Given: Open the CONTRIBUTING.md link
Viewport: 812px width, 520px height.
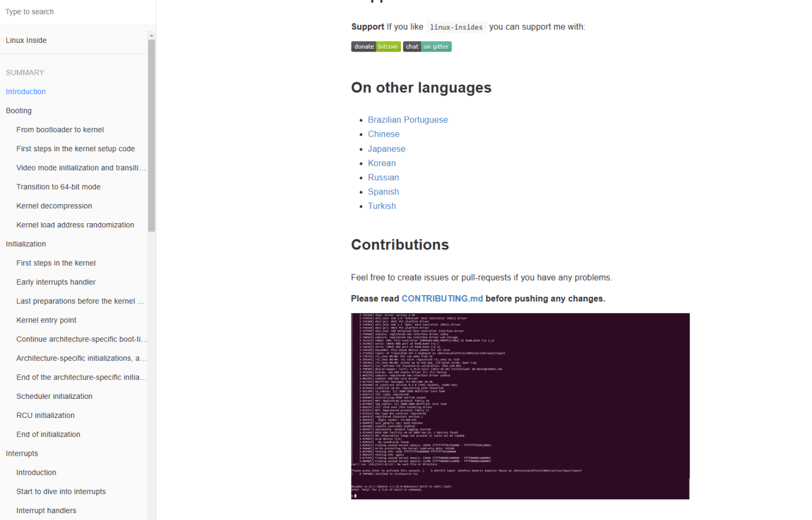Looking at the screenshot, I should [x=442, y=299].
